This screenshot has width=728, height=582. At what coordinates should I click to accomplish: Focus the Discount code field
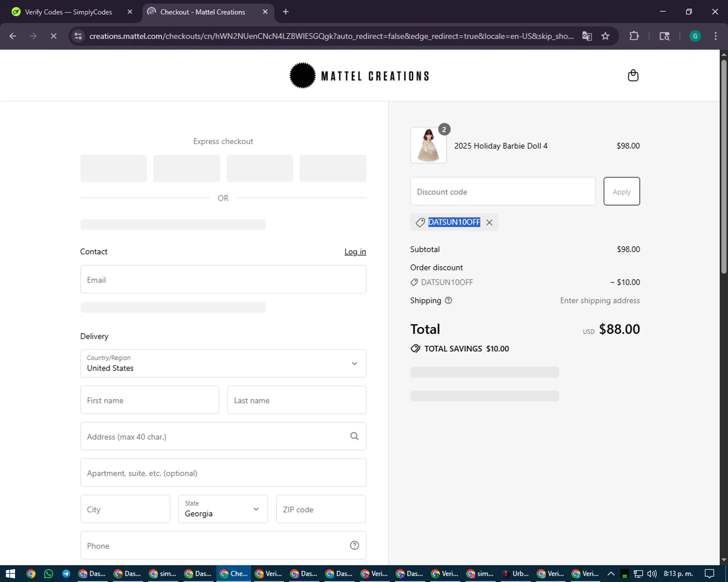click(x=503, y=191)
